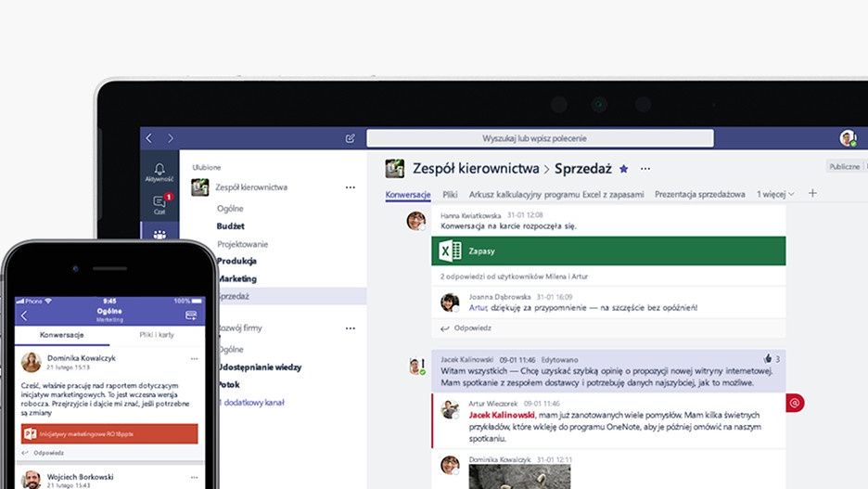
Task: Select the Produkcja channel
Action: 236,261
